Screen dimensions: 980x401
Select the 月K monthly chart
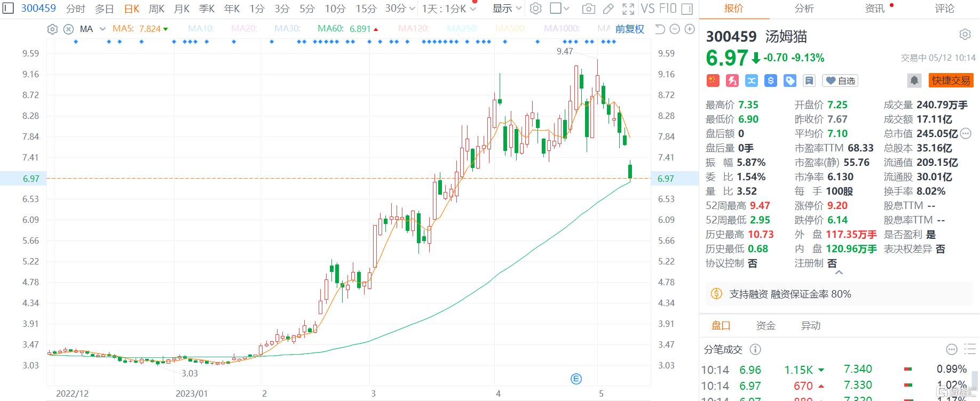coord(181,9)
